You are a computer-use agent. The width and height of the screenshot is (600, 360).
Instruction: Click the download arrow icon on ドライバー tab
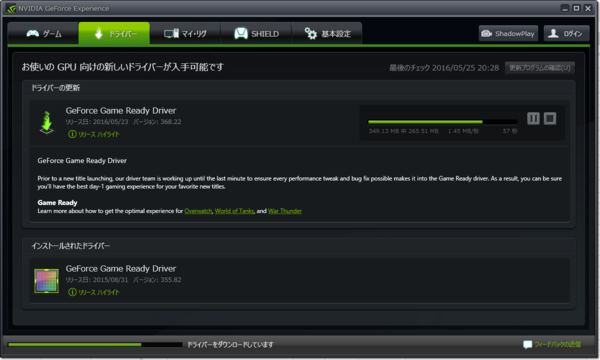[x=99, y=33]
